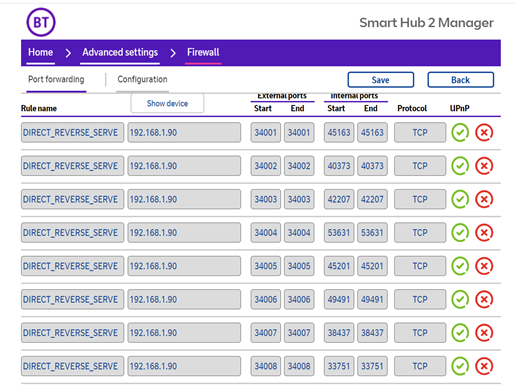Viewport: 515px width, 389px height.
Task: Click rule name field in the 34001 row
Action: [72, 132]
